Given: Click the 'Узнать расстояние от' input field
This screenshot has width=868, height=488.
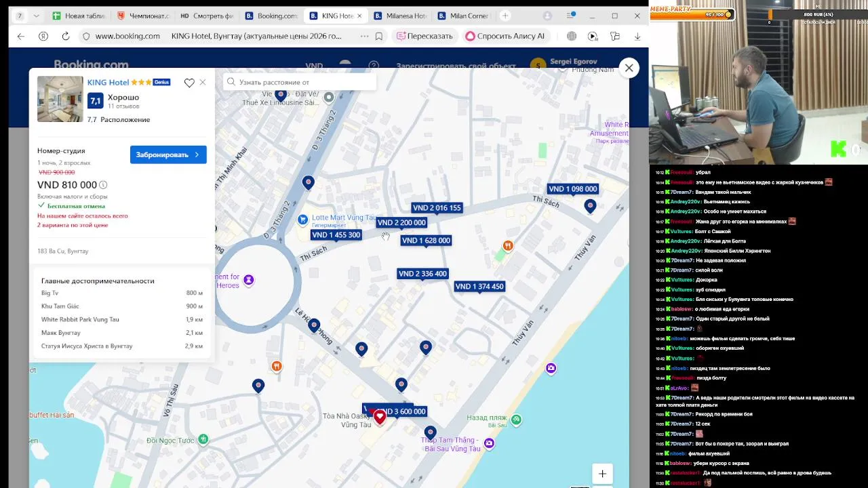Looking at the screenshot, I should click(x=300, y=82).
